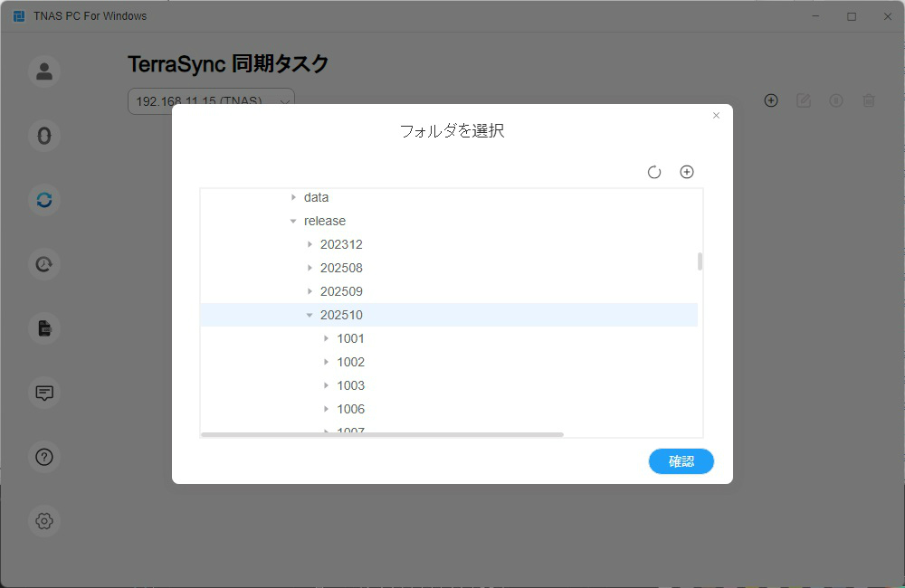Refresh the folder list in dialog
Screen dimensions: 905x588
654,172
